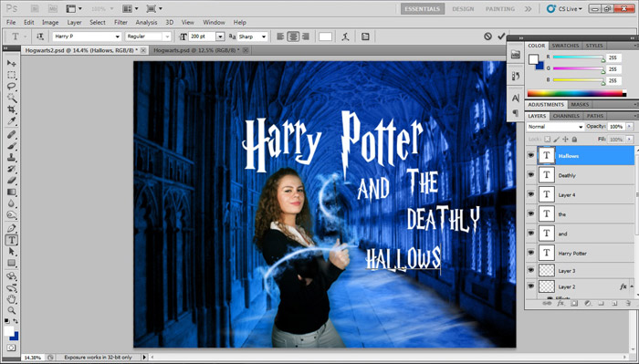This screenshot has width=639, height=364.
Task: Open the Image menu
Action: pyautogui.click(x=50, y=23)
